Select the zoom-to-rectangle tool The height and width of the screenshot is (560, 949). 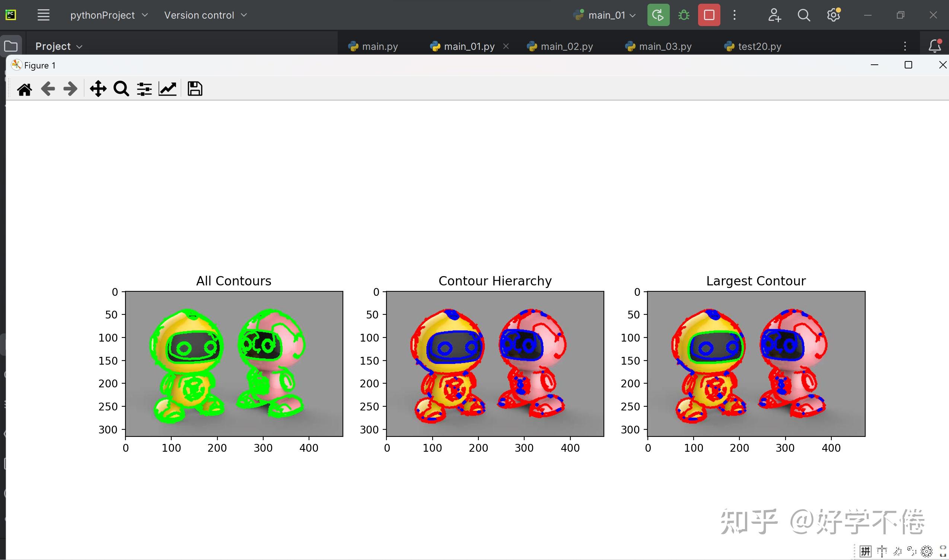tap(121, 88)
